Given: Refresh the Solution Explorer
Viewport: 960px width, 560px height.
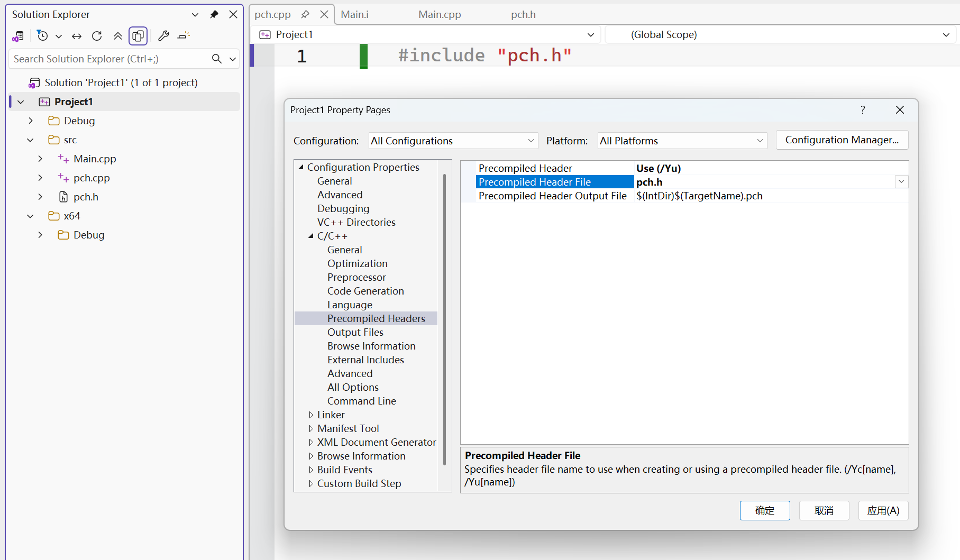Looking at the screenshot, I should click(97, 36).
